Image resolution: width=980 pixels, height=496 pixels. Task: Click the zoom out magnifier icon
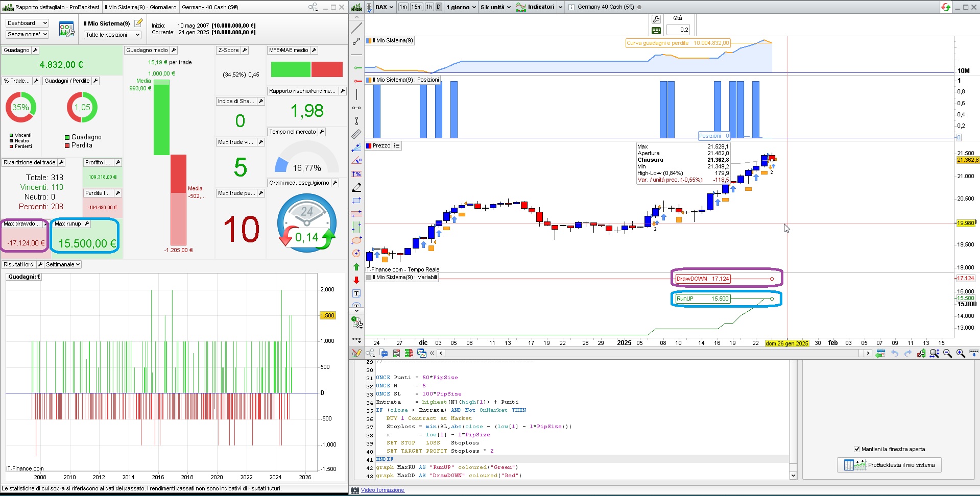click(x=947, y=353)
